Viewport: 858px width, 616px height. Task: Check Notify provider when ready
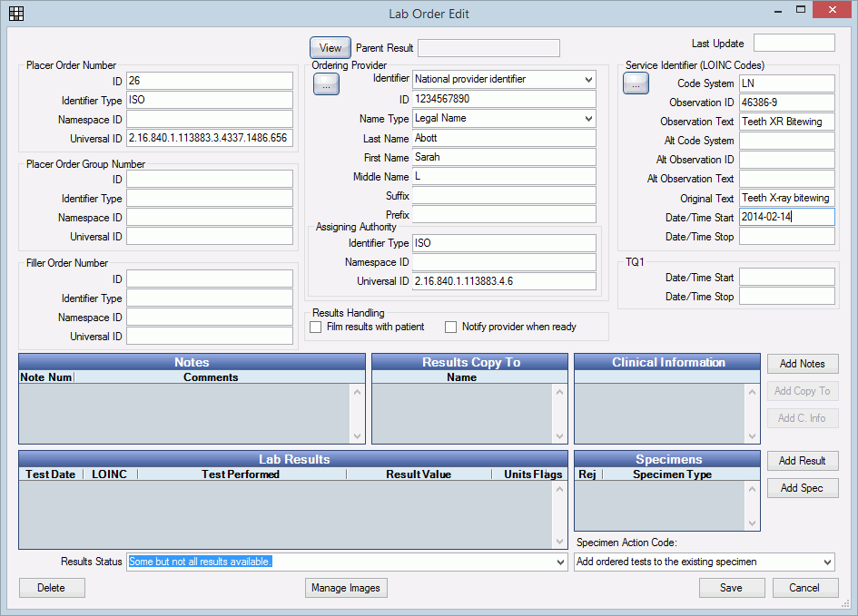450,327
